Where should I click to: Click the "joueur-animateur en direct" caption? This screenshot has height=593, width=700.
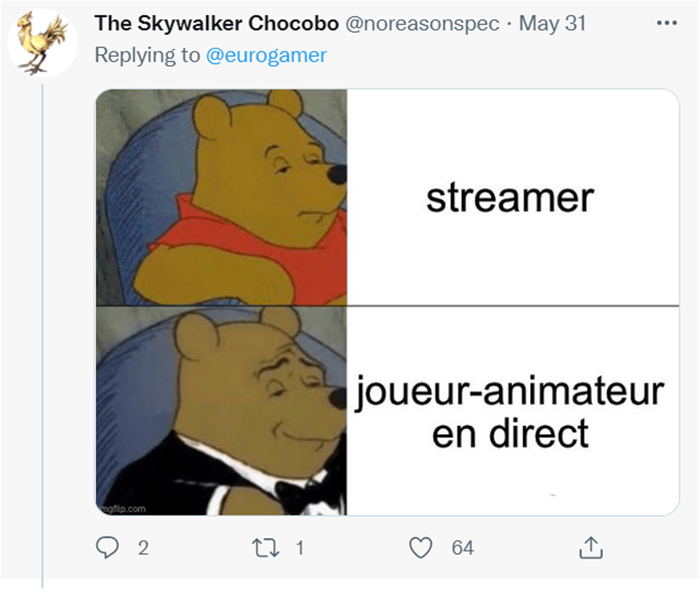510,412
